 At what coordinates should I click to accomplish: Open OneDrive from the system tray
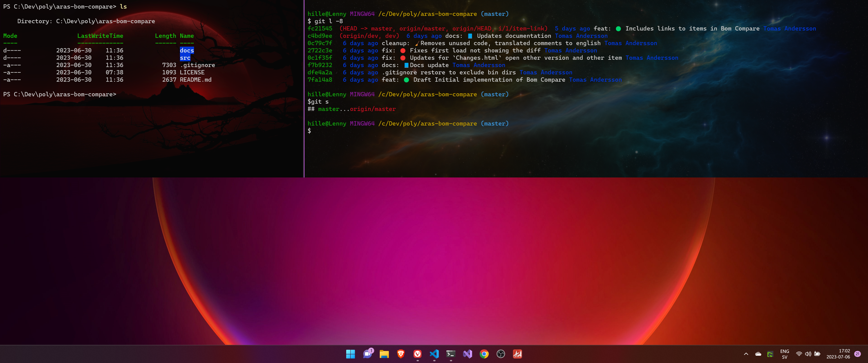pyautogui.click(x=758, y=354)
